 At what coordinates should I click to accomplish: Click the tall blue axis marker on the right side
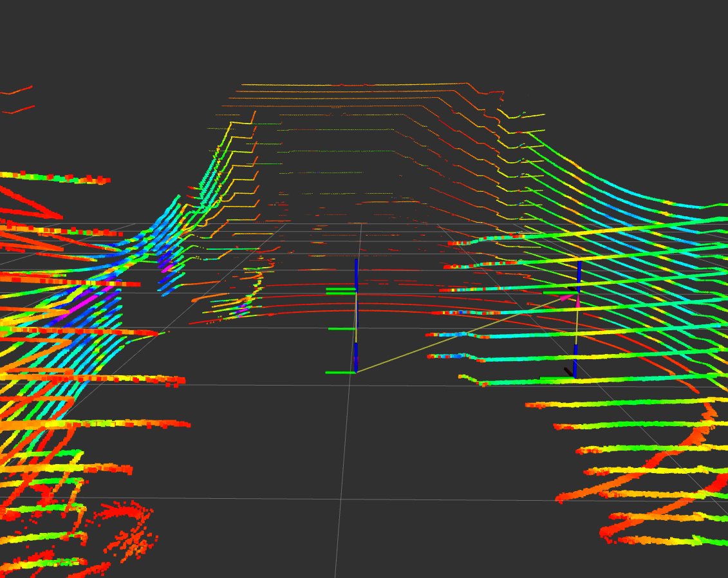click(x=579, y=274)
